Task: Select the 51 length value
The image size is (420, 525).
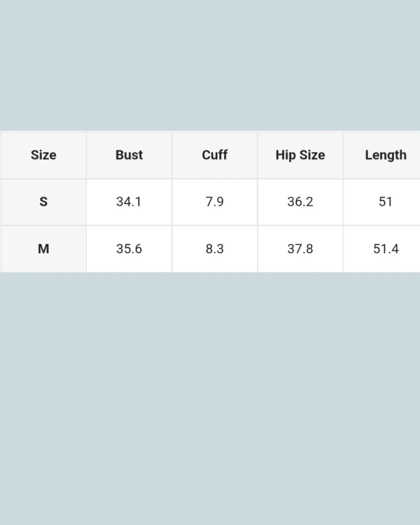Action: tap(386, 202)
